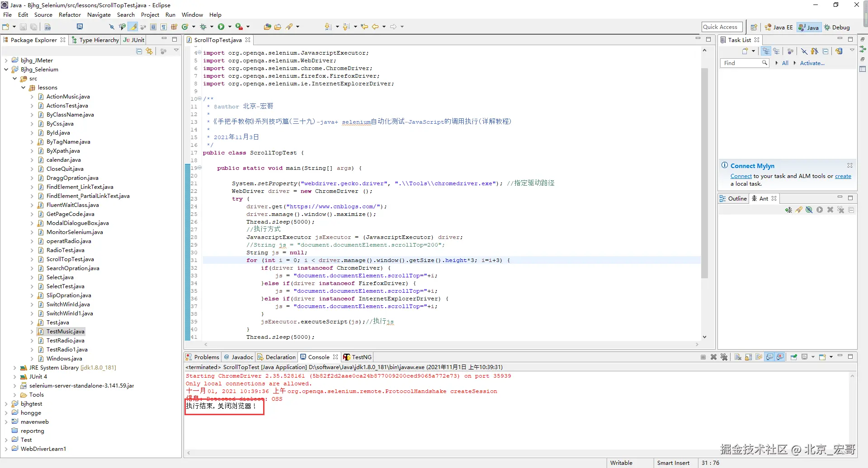Viewport: 868px width, 468px height.
Task: Collapse the Bjhg_Selenium project node
Action: pyautogui.click(x=6, y=70)
